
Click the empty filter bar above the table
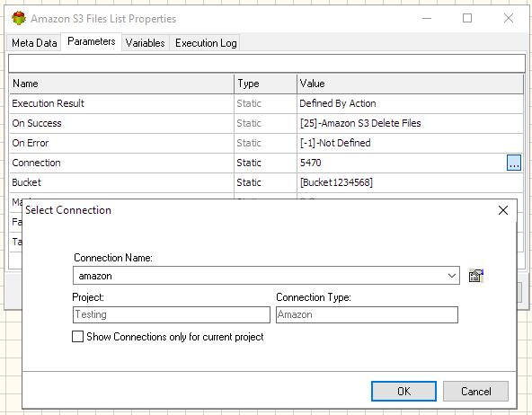coord(267,64)
